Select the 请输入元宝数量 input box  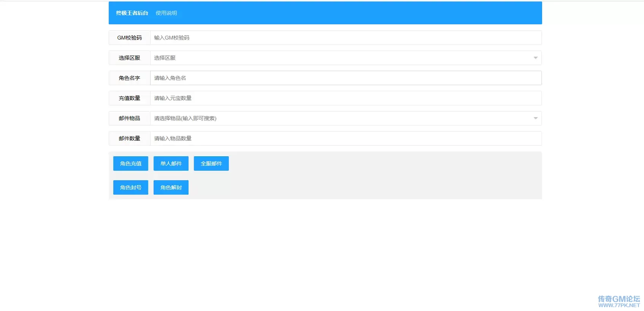tap(346, 98)
